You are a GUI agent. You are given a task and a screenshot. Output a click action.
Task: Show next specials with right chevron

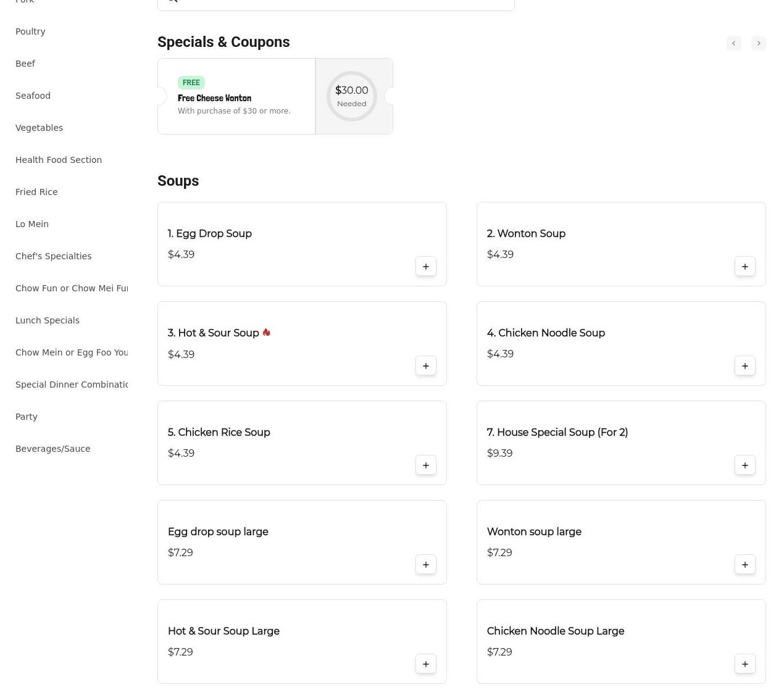point(759,43)
